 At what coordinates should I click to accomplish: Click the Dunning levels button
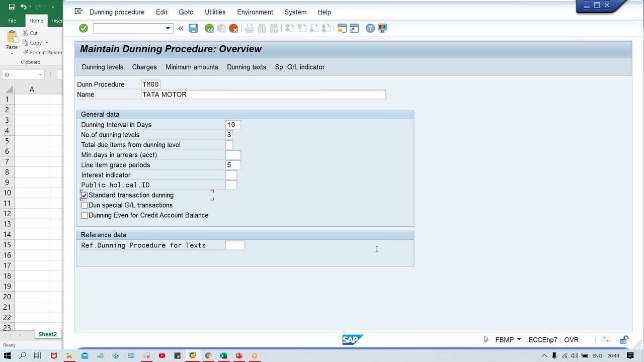click(x=103, y=67)
